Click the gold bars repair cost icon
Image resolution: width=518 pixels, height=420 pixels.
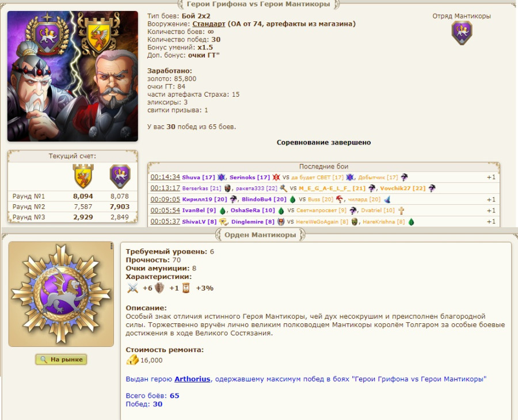132,360
